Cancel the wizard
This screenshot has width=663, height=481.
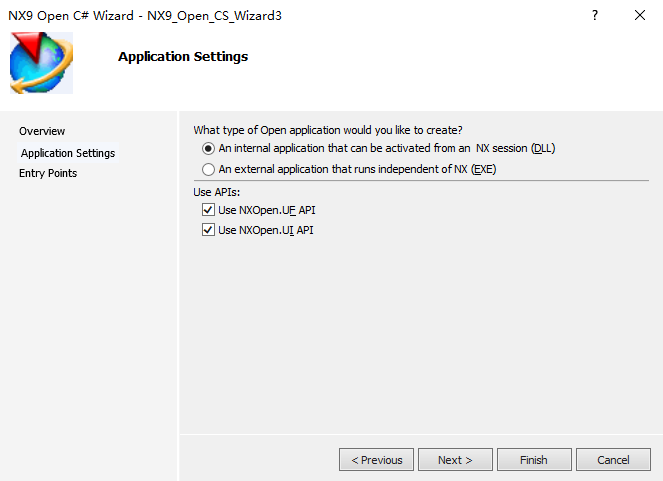pos(613,460)
